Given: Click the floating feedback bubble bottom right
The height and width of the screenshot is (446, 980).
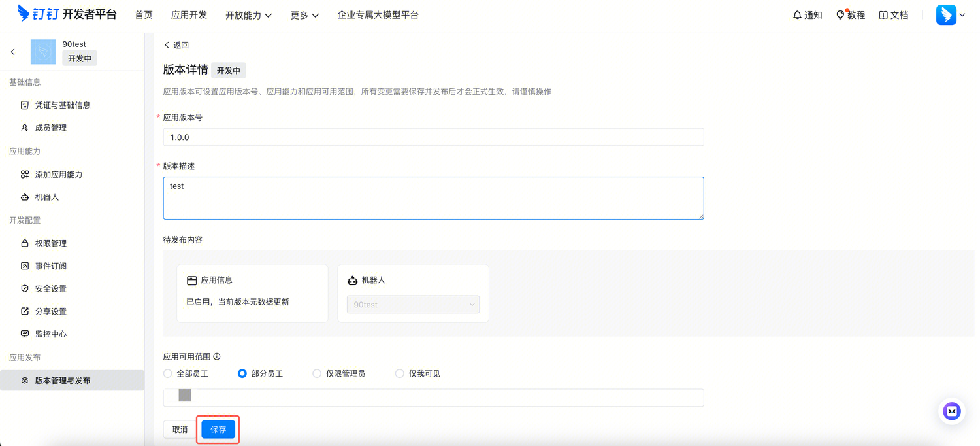Looking at the screenshot, I should tap(951, 411).
